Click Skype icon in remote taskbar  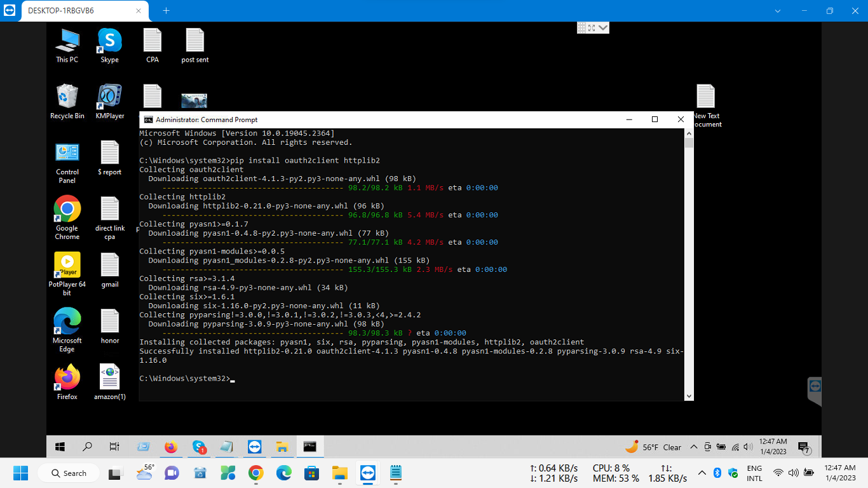pos(199,447)
